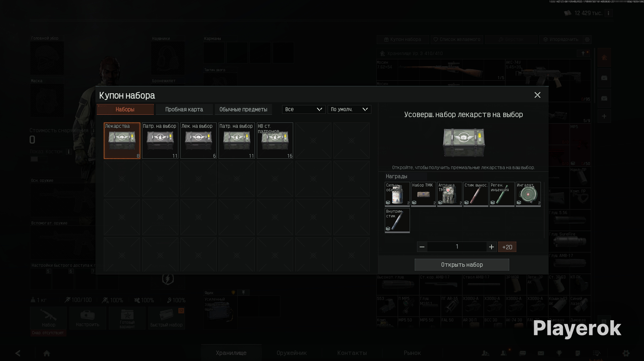The image size is (644, 361).
Task: Click the lightning bolt icon under the loadout
Action: pyautogui.click(x=168, y=279)
